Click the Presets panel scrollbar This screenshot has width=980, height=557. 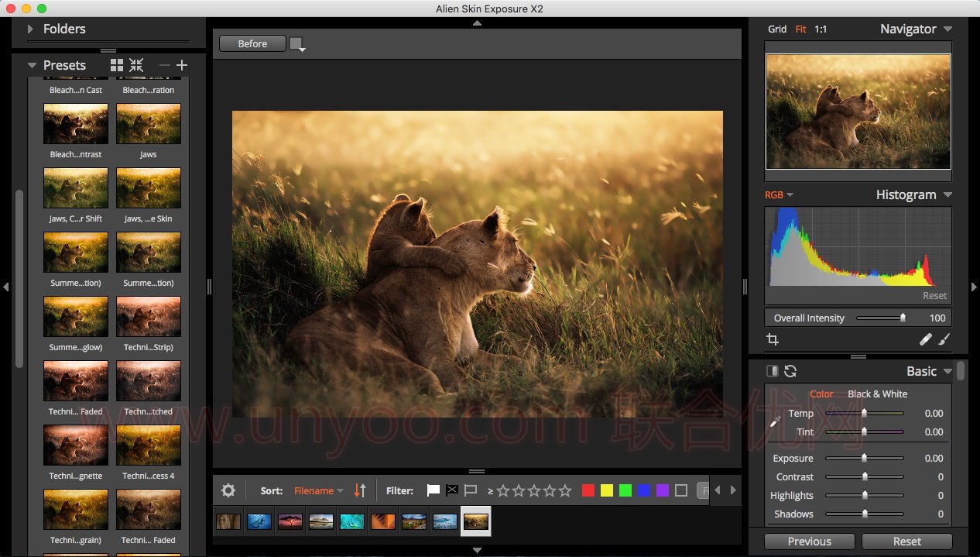[19, 278]
